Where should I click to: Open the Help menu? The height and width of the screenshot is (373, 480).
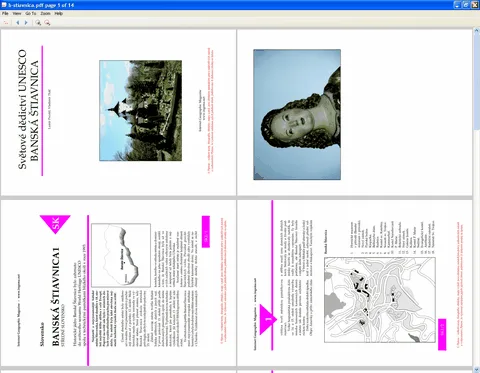click(59, 14)
